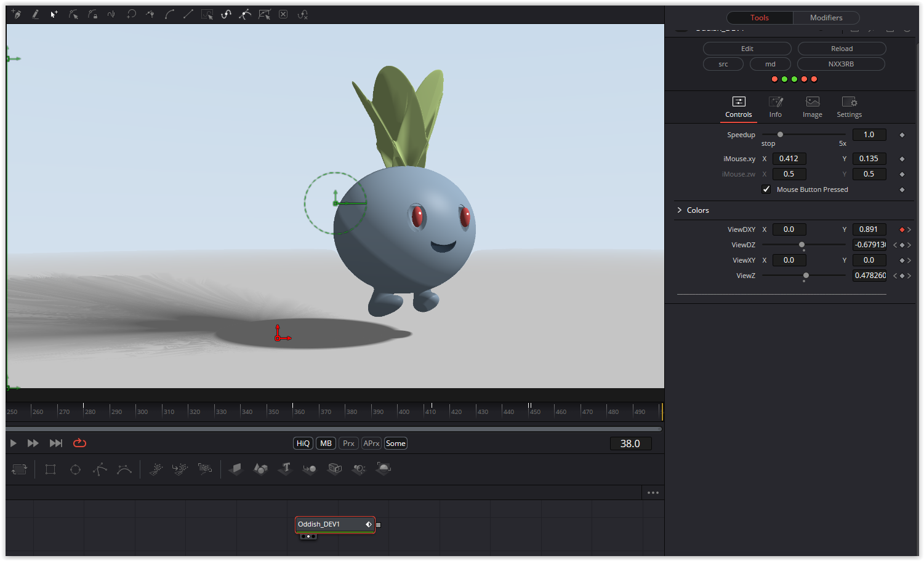Toggle HiQ high quality mode
Viewport: 924px width, 561px height.
(x=303, y=444)
